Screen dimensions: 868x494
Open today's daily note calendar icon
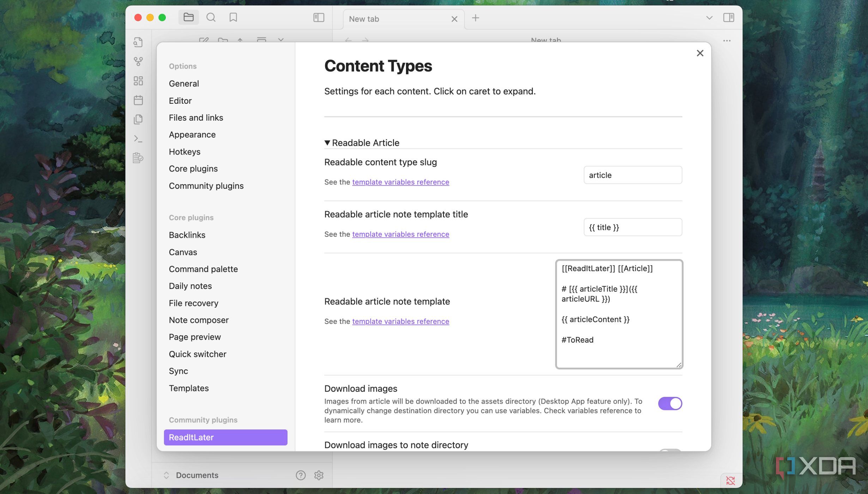138,100
